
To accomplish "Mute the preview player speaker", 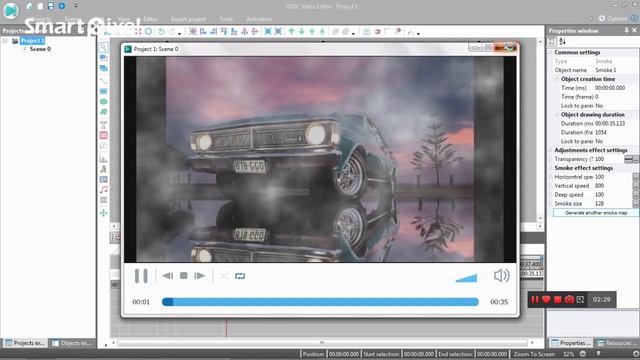I will click(501, 276).
